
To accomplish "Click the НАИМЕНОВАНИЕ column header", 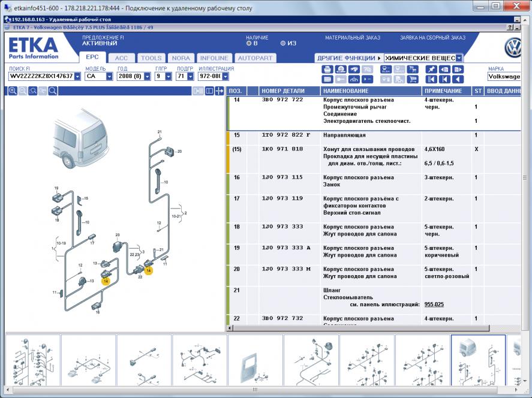I will 371,91.
